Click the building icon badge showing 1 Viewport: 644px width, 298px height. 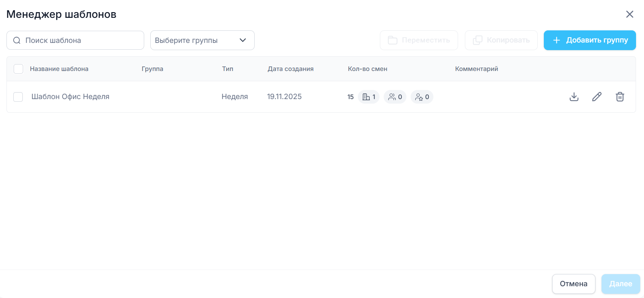368,97
